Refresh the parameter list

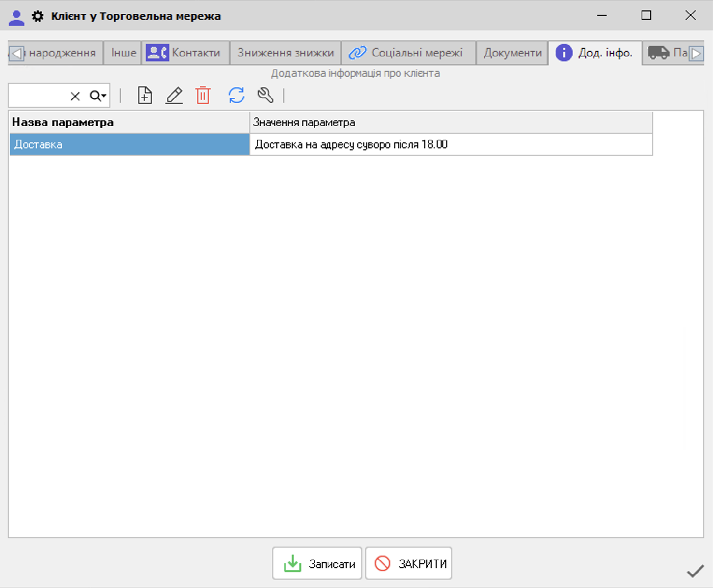point(237,96)
